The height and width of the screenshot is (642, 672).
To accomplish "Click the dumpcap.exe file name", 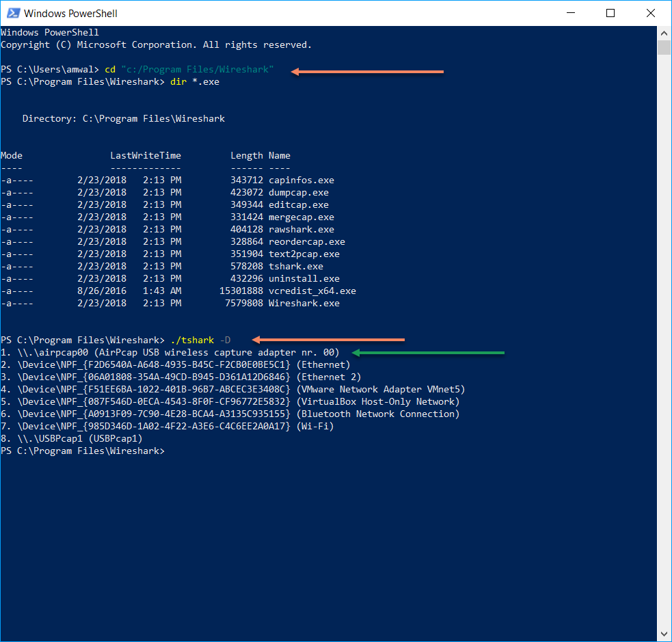I will [298, 192].
